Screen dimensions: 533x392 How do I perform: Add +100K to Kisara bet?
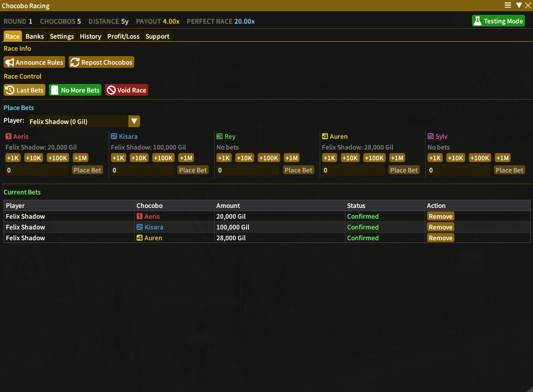coord(163,158)
